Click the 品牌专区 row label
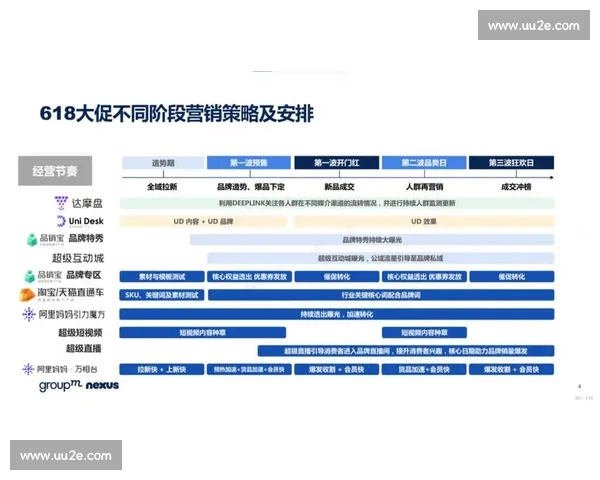This screenshot has height=480, width=600. 84,275
